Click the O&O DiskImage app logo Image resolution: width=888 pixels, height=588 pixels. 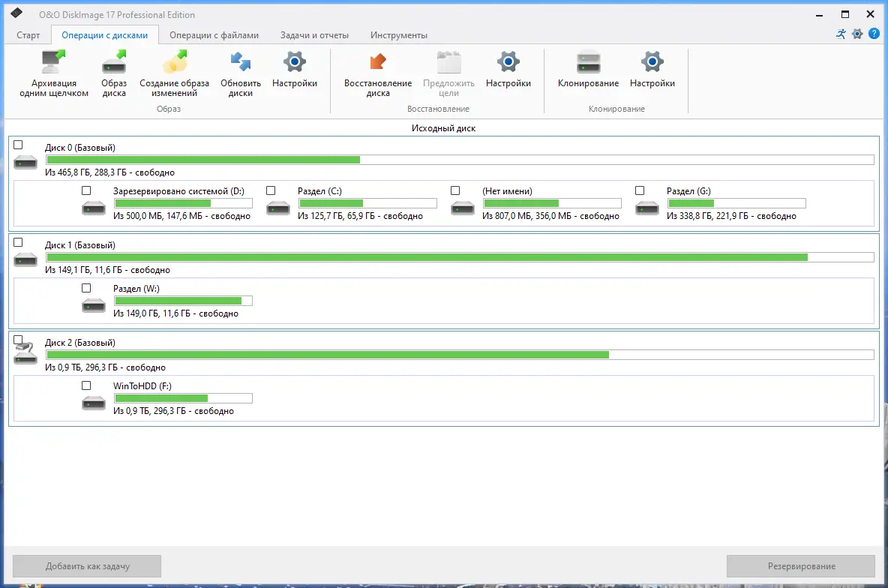click(x=16, y=13)
